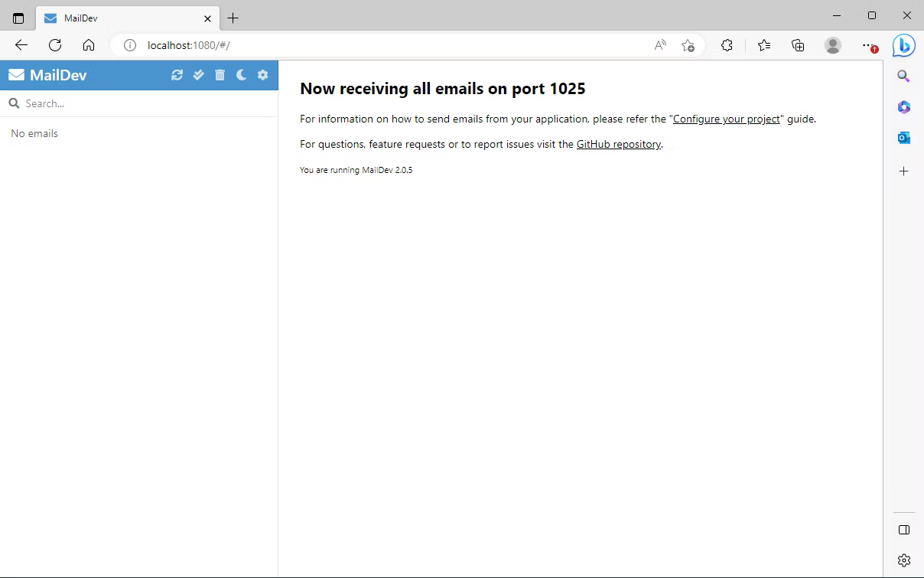
Task: Click in the Search emails field
Action: (x=145, y=103)
